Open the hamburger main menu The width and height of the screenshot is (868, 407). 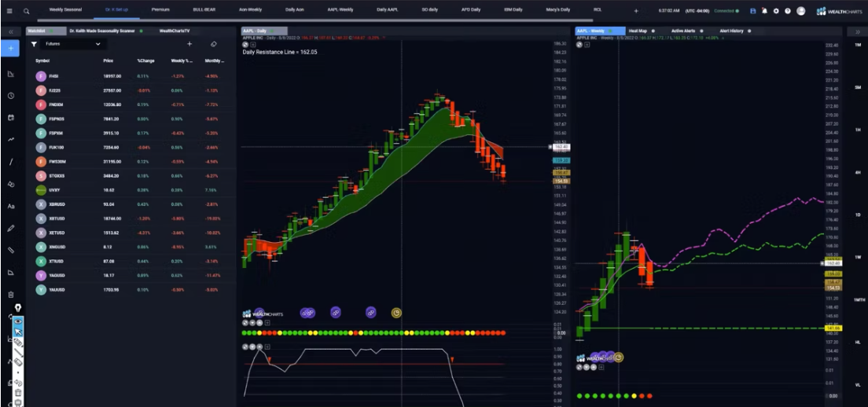[9, 10]
